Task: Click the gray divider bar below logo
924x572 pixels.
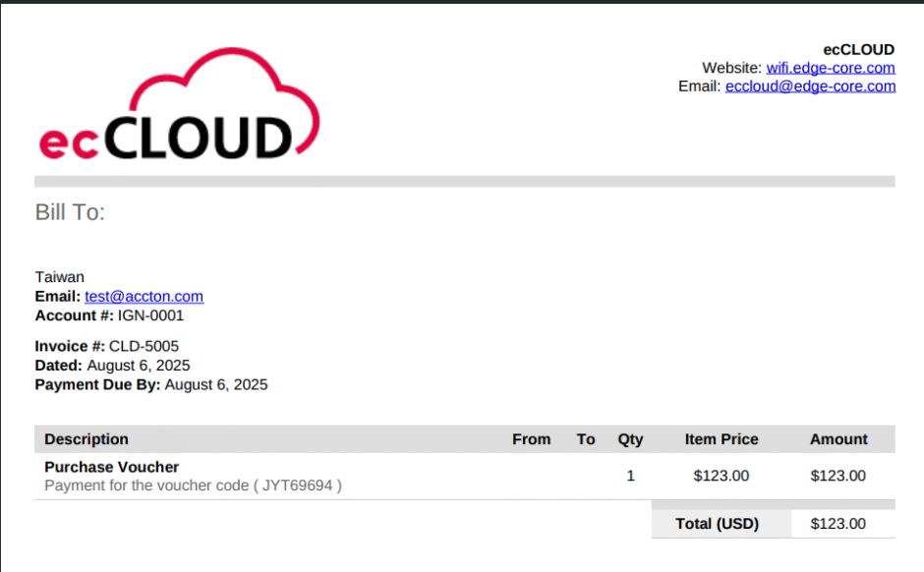Action: click(464, 181)
